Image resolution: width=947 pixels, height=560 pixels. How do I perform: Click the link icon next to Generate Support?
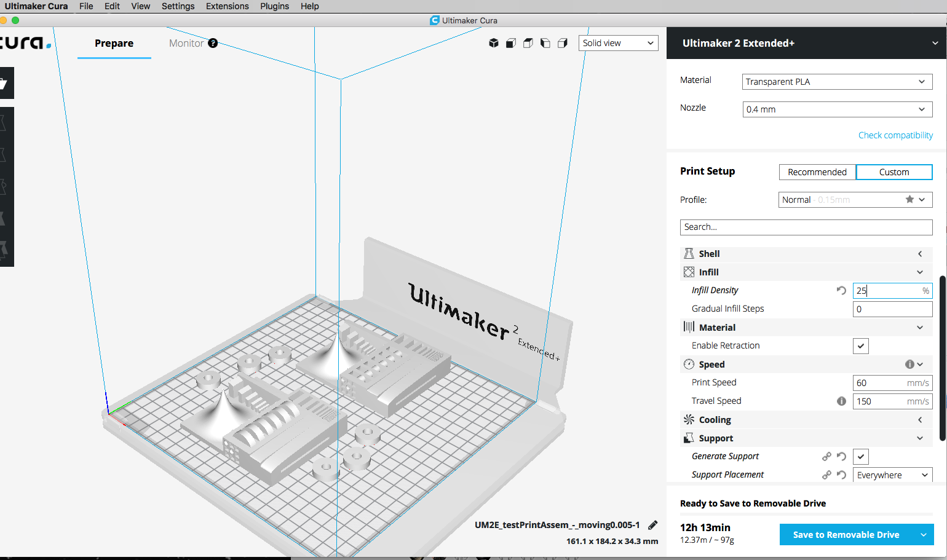pos(826,456)
